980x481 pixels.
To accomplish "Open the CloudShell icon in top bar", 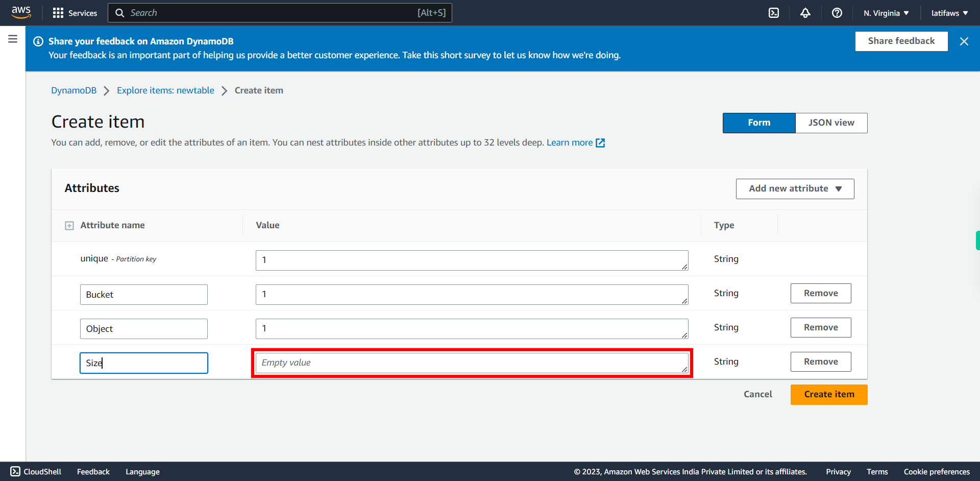I will (x=774, y=13).
